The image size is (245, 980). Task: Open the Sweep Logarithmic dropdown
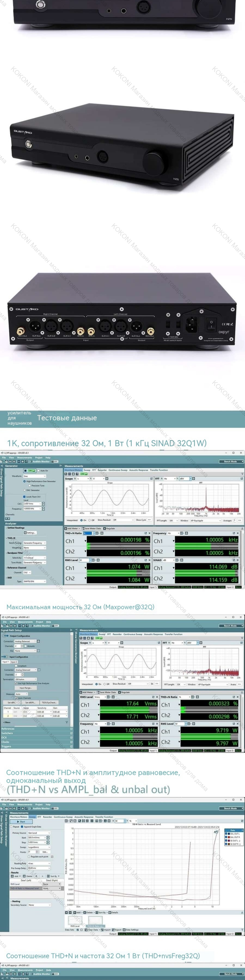coord(39,847)
